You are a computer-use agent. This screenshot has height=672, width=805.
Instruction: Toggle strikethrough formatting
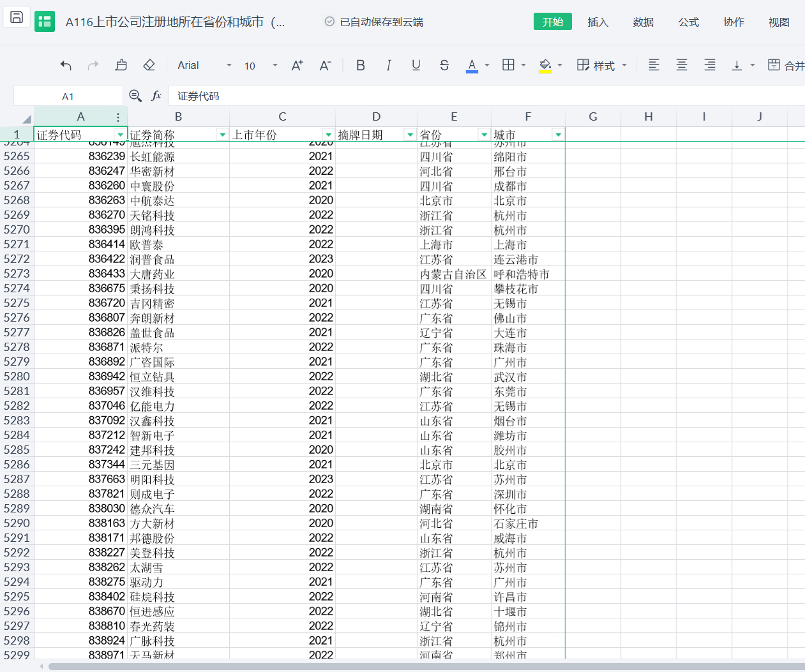(444, 65)
